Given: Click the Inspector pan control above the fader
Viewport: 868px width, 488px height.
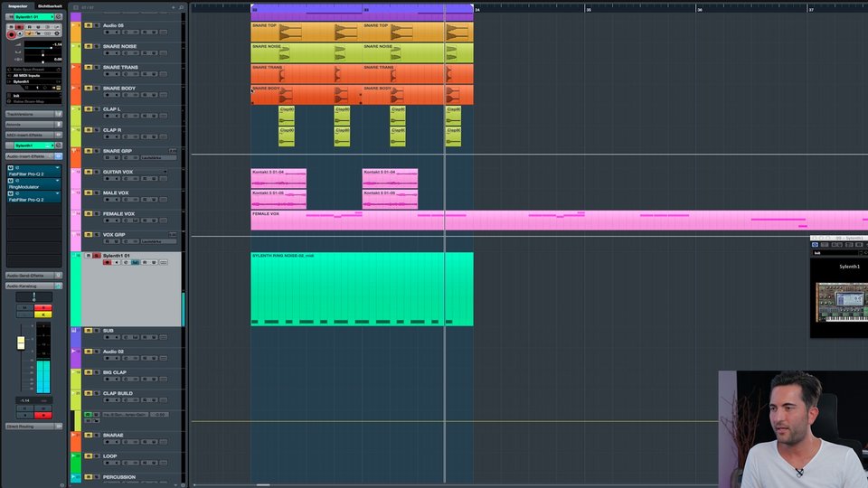Looking at the screenshot, I should tap(33, 297).
